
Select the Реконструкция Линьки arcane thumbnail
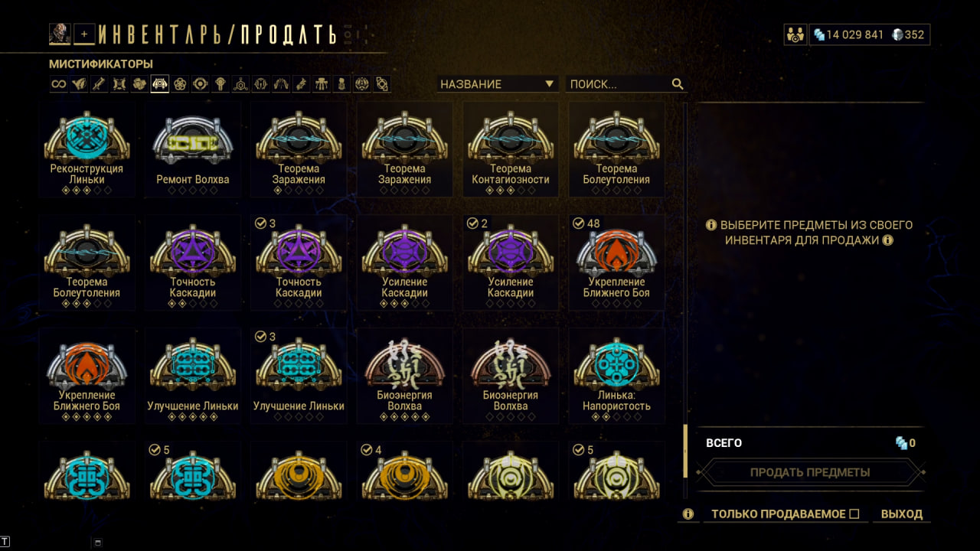pyautogui.click(x=87, y=148)
